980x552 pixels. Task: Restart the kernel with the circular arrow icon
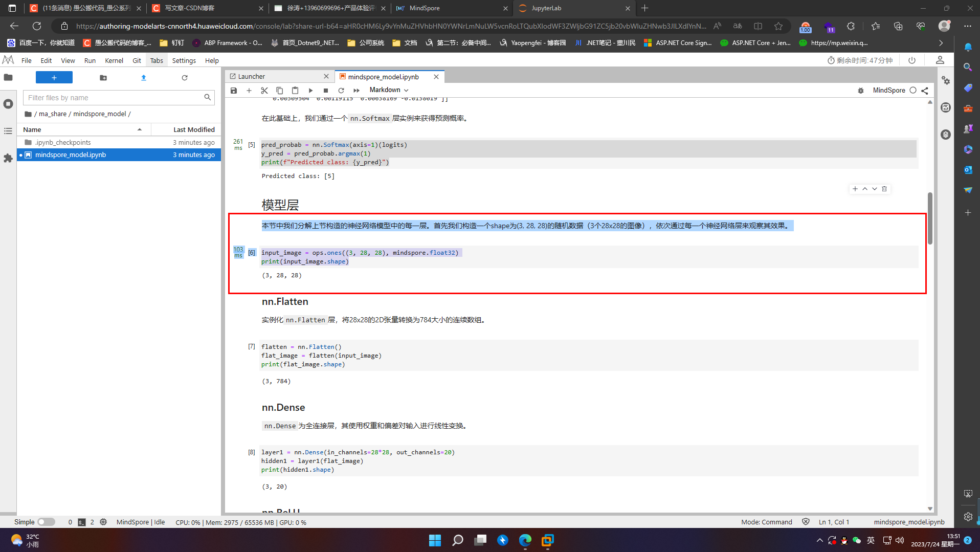click(341, 91)
